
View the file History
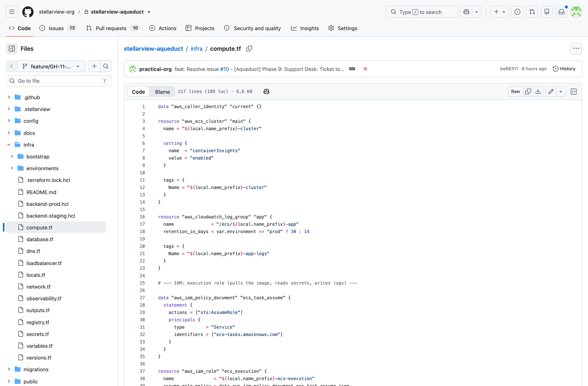pos(564,69)
